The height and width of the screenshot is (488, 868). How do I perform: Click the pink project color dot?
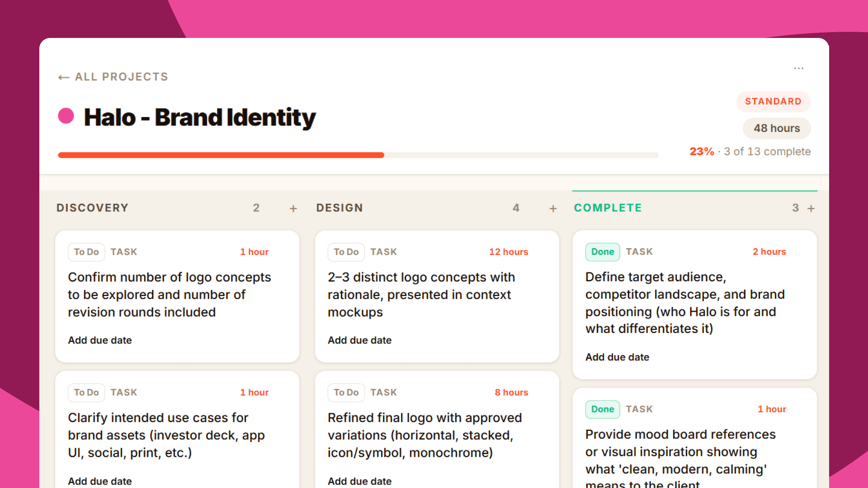tap(66, 116)
